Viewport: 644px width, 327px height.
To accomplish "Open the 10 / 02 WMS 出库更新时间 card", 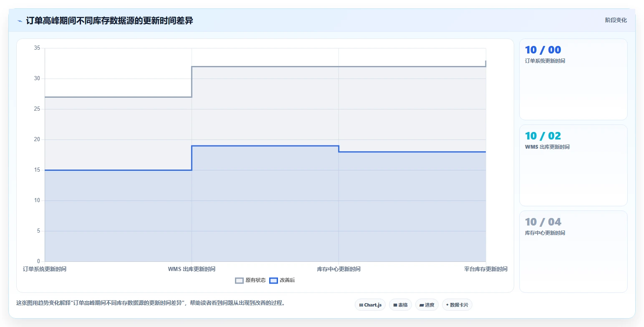I will tap(573, 165).
